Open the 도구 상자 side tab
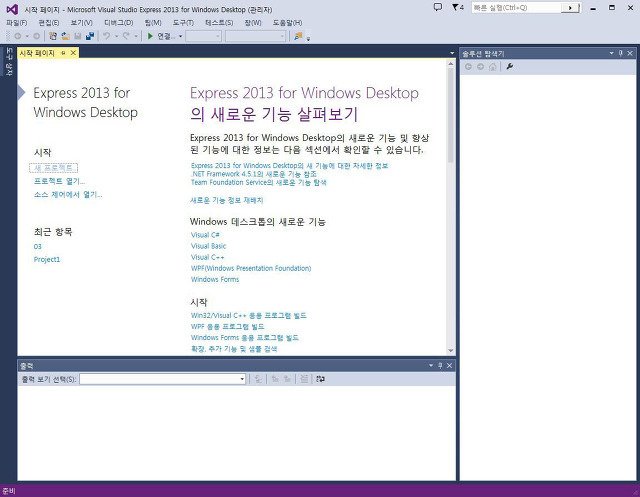The width and height of the screenshot is (640, 497). pos(9,62)
